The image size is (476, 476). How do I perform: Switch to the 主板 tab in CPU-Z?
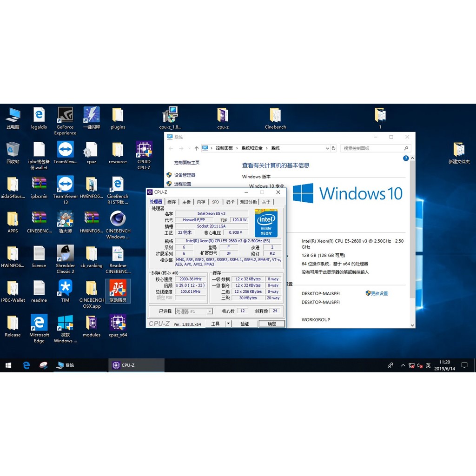click(186, 202)
